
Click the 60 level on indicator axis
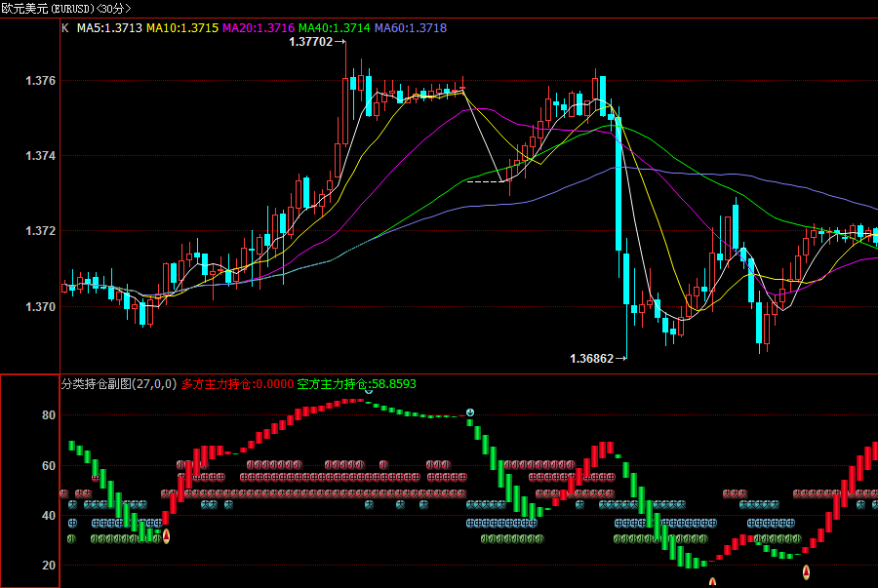coord(49,465)
